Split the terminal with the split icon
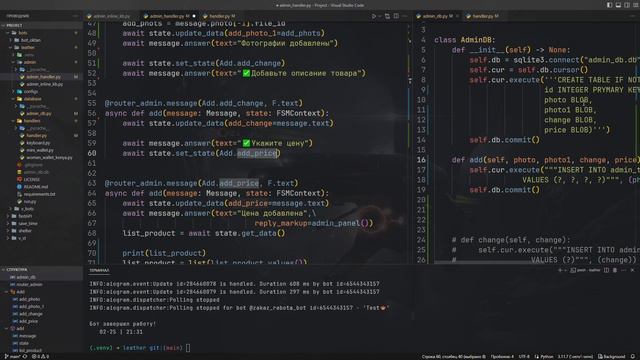Image resolution: width=640 pixels, height=360 pixels. [606, 270]
